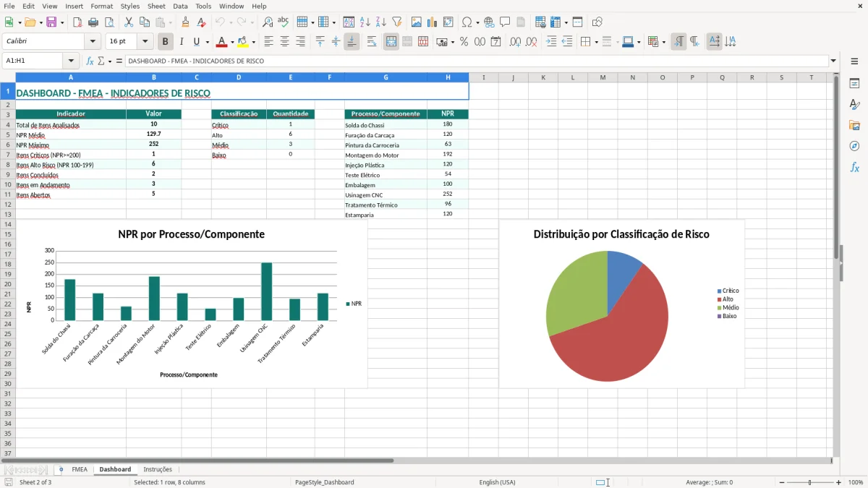This screenshot has height=488, width=868.
Task: Open the Function Wizard next to the Name Box
Action: tap(90, 61)
